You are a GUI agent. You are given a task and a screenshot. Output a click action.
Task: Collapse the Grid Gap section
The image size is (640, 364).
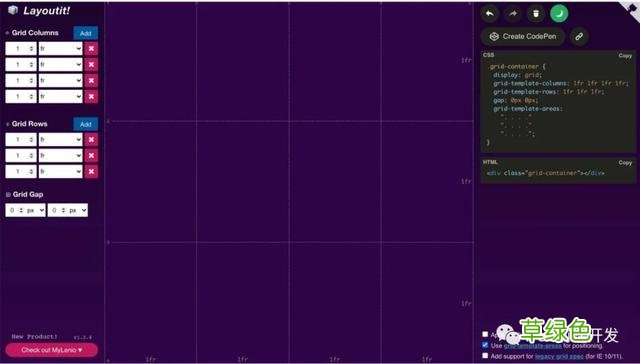pos(8,195)
